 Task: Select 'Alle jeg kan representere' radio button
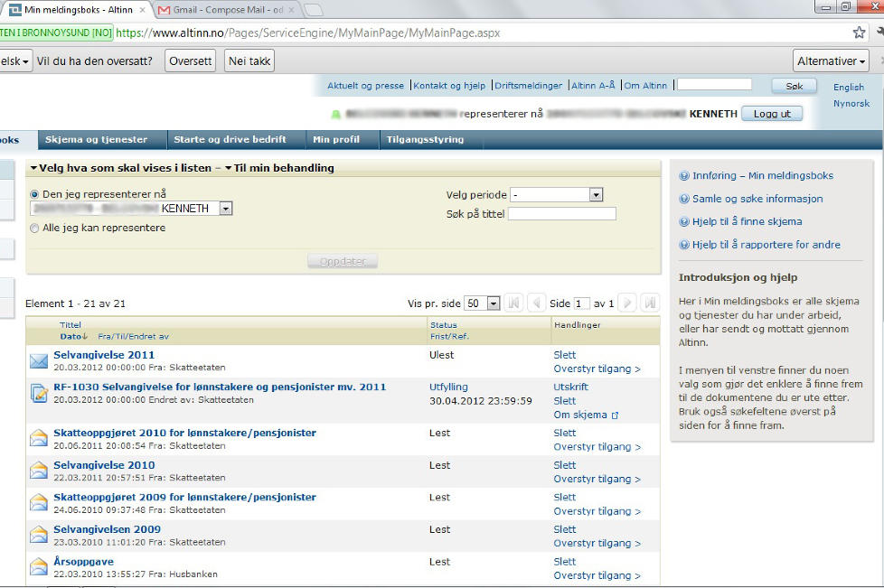pos(34,229)
